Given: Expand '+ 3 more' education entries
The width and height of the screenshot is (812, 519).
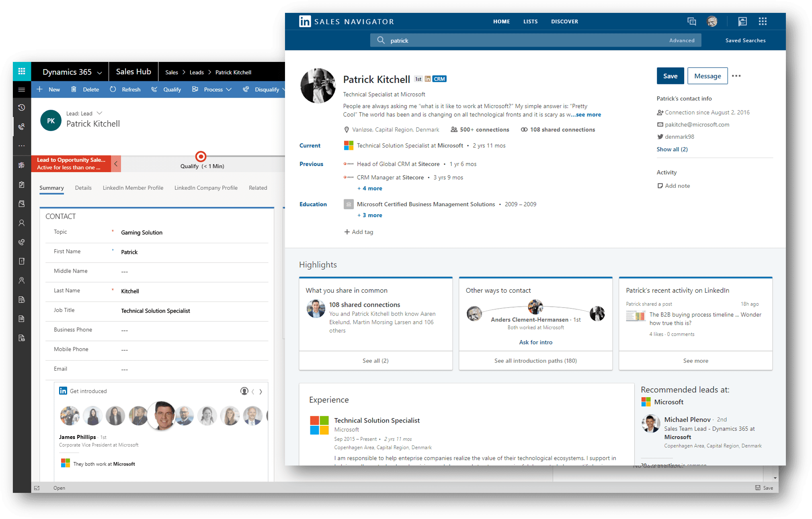Looking at the screenshot, I should pos(370,215).
